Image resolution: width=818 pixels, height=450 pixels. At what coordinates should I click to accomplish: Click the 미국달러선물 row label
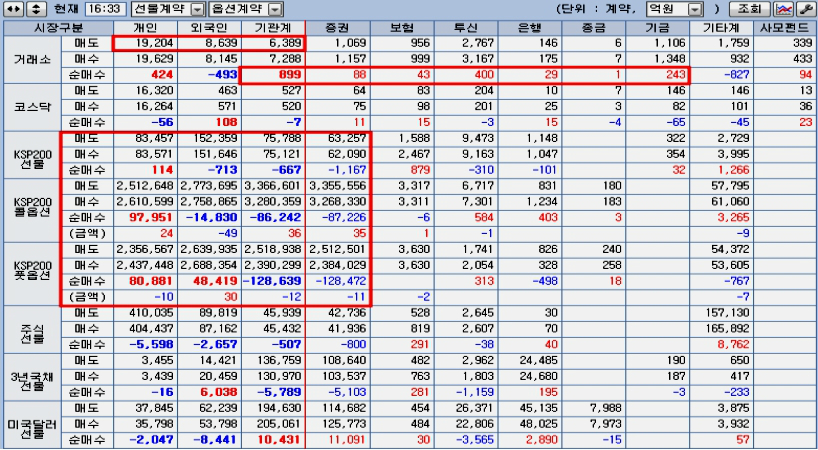point(32,424)
